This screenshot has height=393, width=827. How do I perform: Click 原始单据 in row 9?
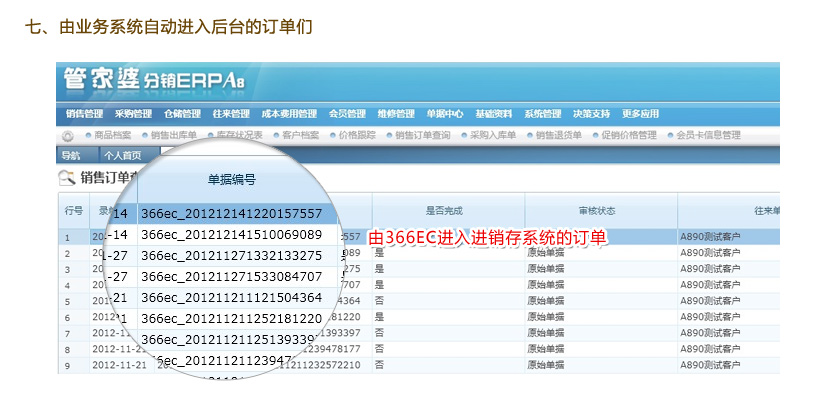coord(546,365)
